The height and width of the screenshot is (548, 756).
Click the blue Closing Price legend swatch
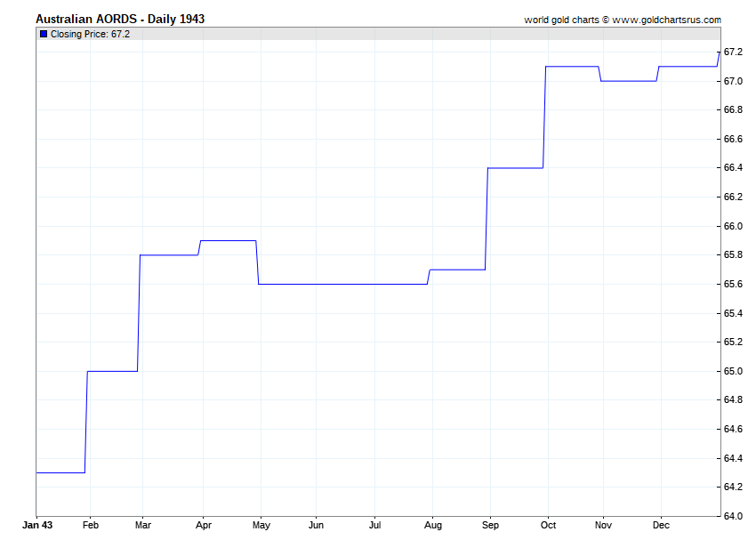coord(44,34)
